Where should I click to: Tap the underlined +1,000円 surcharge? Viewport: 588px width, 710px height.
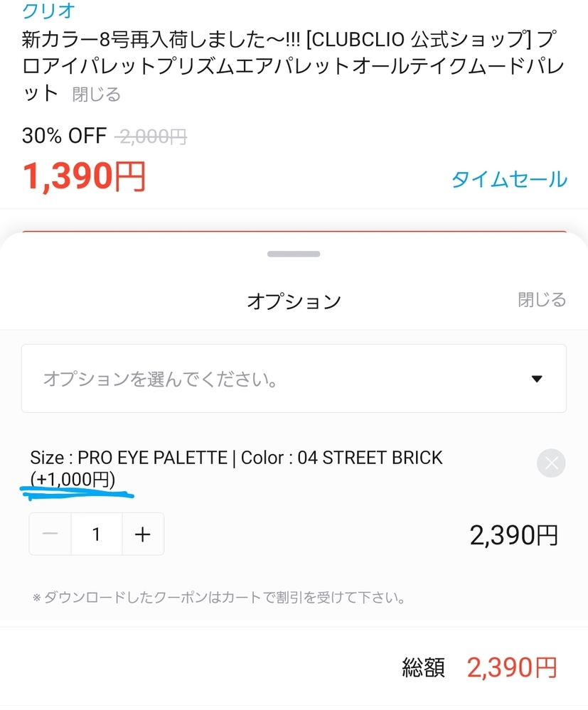tap(73, 480)
